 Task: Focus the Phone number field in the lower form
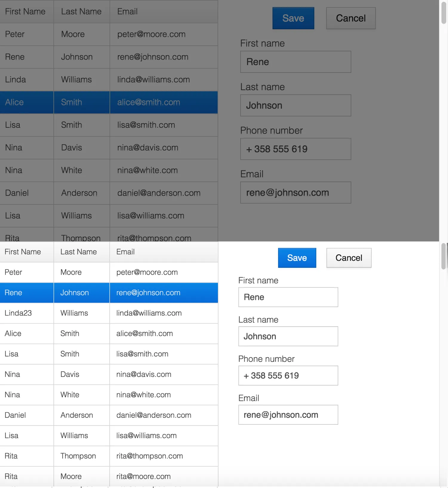coord(288,375)
